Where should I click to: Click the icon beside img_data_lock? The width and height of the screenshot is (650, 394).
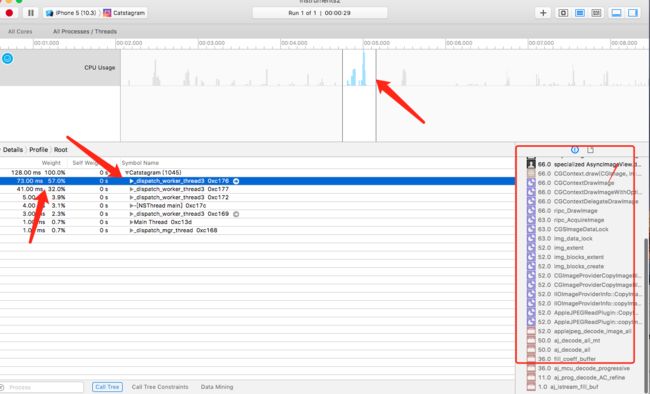click(531, 238)
